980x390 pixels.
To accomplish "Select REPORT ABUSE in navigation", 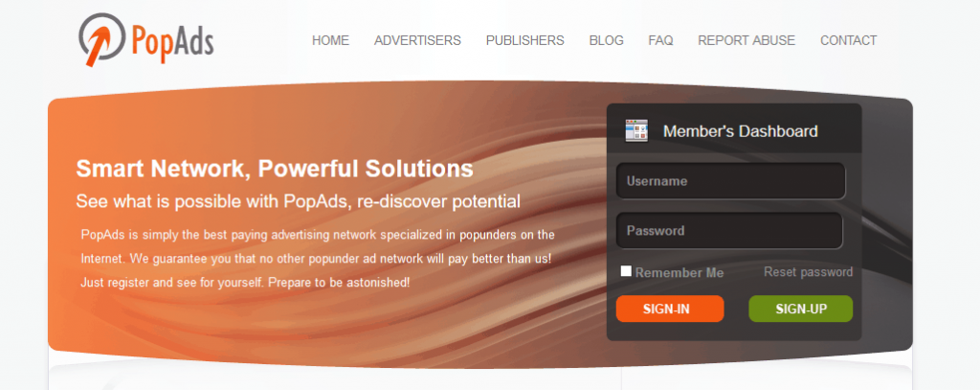I will click(x=746, y=40).
